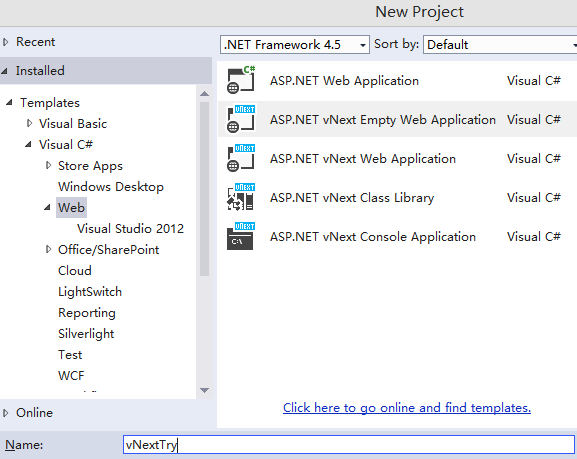Select Store Apps in the tree
577x459 pixels.
click(90, 166)
